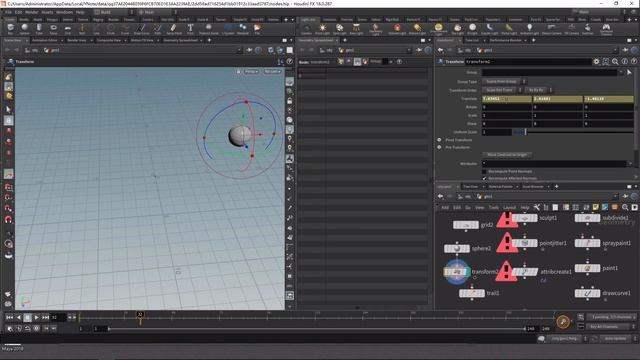The image size is (640, 360).
Task: Open the viewport path geo1 dropdown
Action: tap(239, 50)
